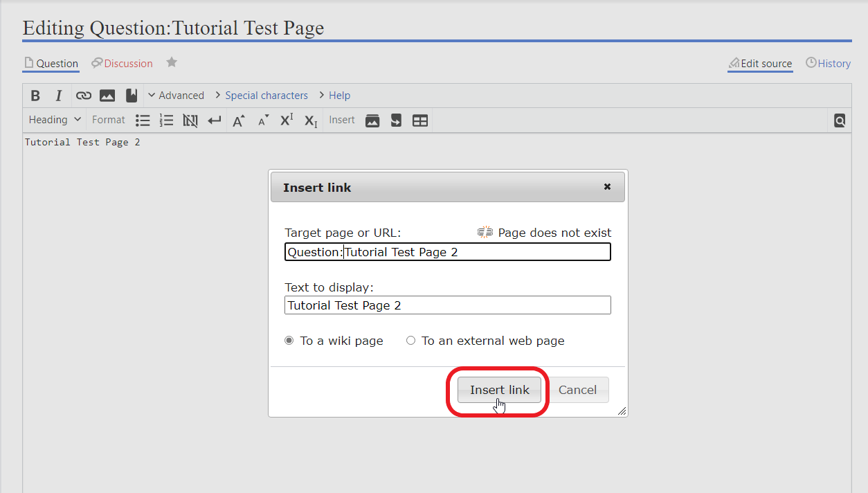The width and height of the screenshot is (868, 493).
Task: Insert a picture gallery
Action: (372, 120)
